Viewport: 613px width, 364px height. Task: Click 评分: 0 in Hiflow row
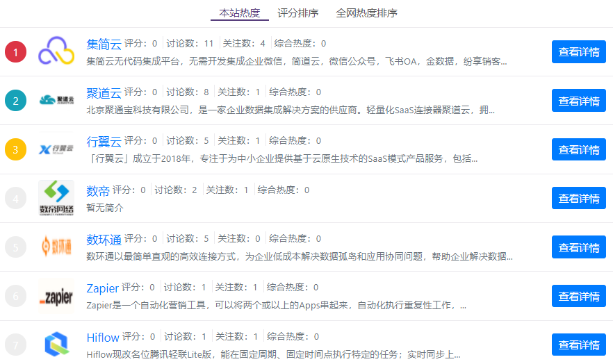click(x=139, y=337)
